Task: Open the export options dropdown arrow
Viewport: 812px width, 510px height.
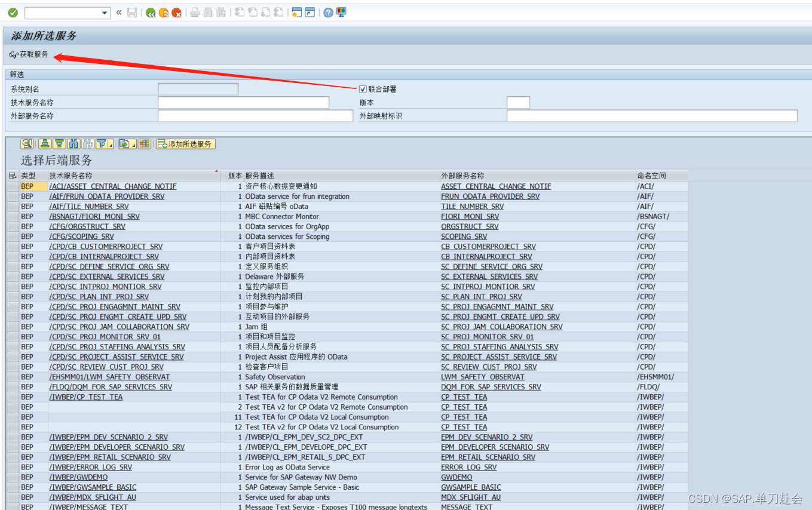Action: click(x=134, y=145)
